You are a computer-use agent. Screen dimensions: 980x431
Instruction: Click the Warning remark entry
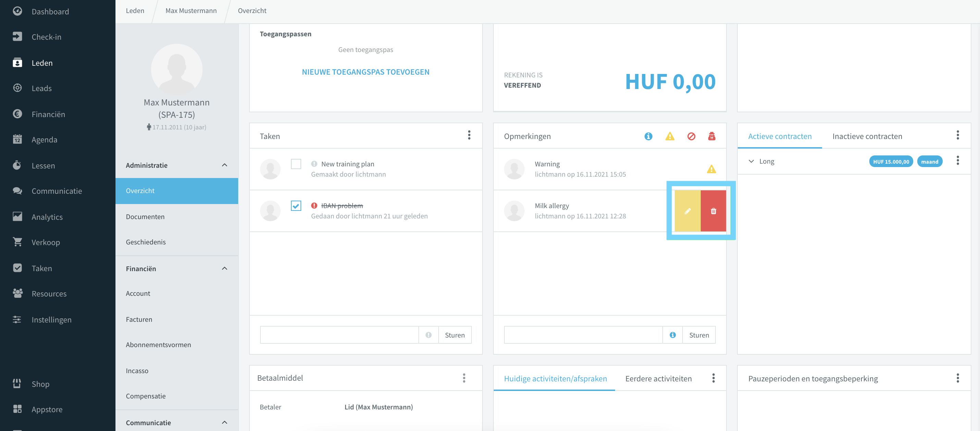click(x=610, y=169)
